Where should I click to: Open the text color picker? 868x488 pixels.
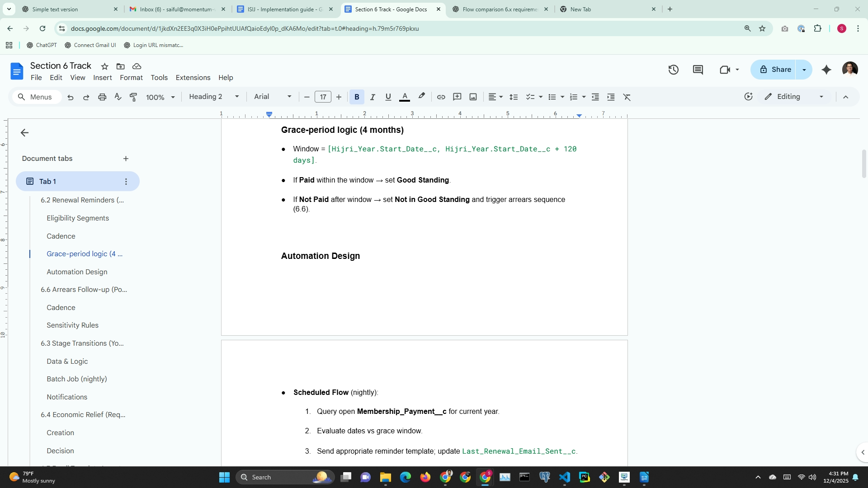coord(405,97)
